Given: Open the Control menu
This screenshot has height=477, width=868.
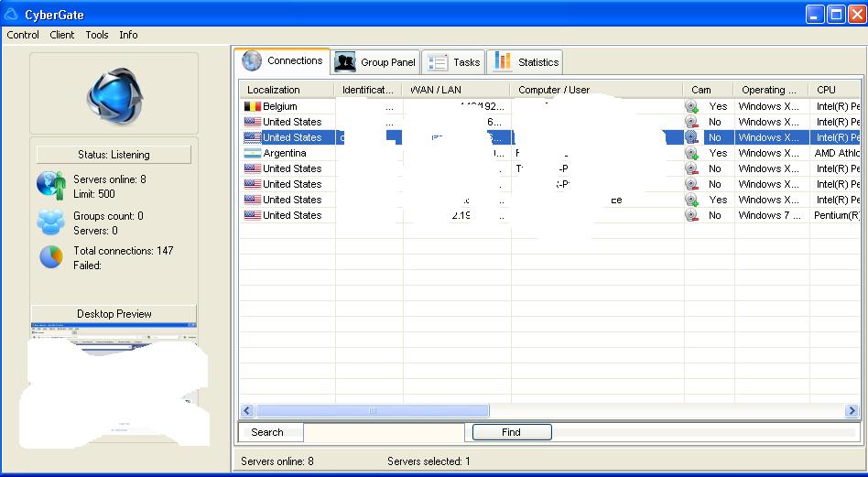Looking at the screenshot, I should pos(23,35).
